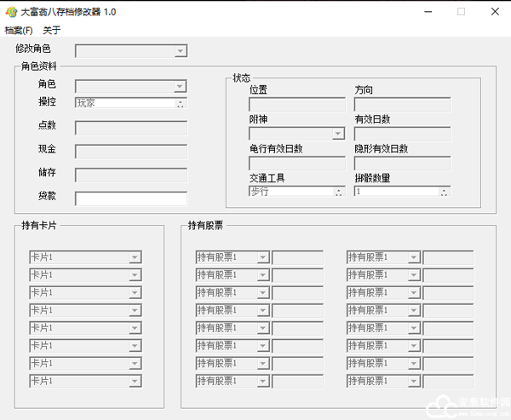
Task: Click the 方向 field in 状态
Action: tap(402, 105)
